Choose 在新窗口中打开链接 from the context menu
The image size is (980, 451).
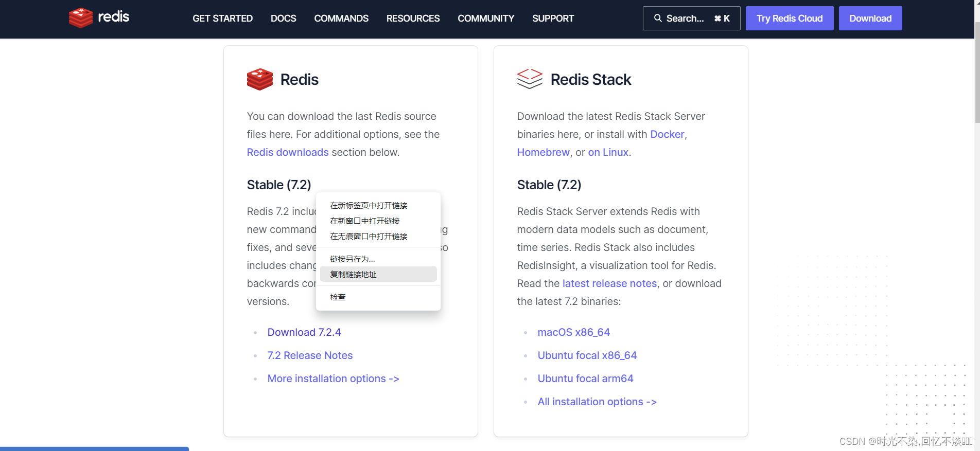(378, 221)
